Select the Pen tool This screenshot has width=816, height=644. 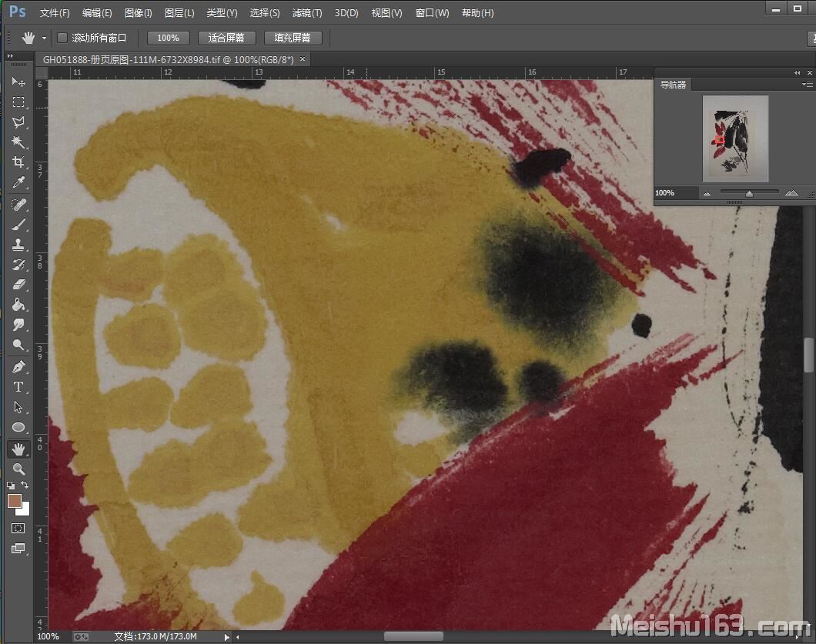click(x=18, y=367)
